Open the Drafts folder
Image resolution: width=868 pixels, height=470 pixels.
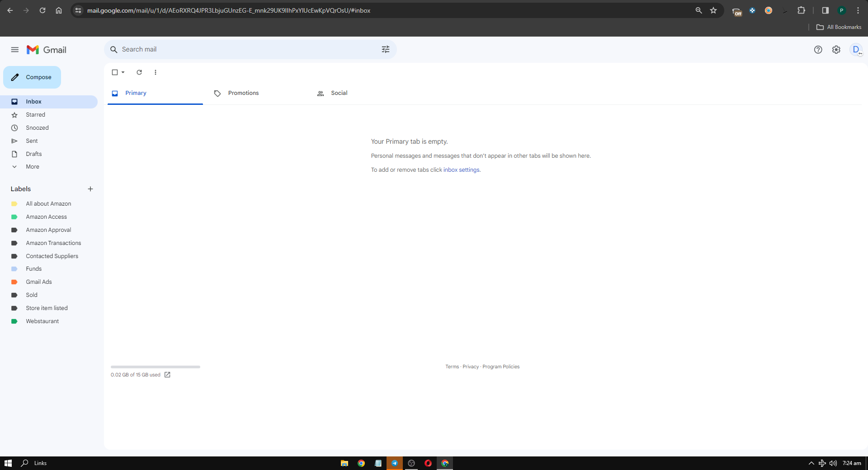point(49,154)
